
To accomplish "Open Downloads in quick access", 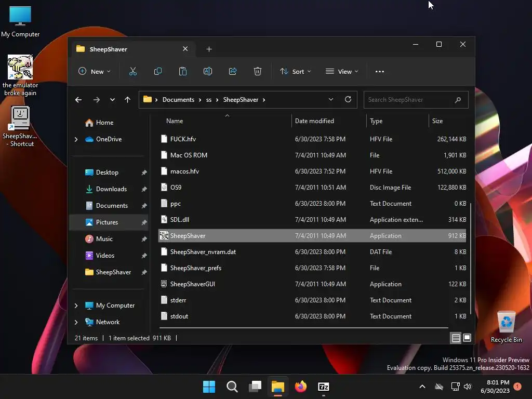I will (x=111, y=189).
